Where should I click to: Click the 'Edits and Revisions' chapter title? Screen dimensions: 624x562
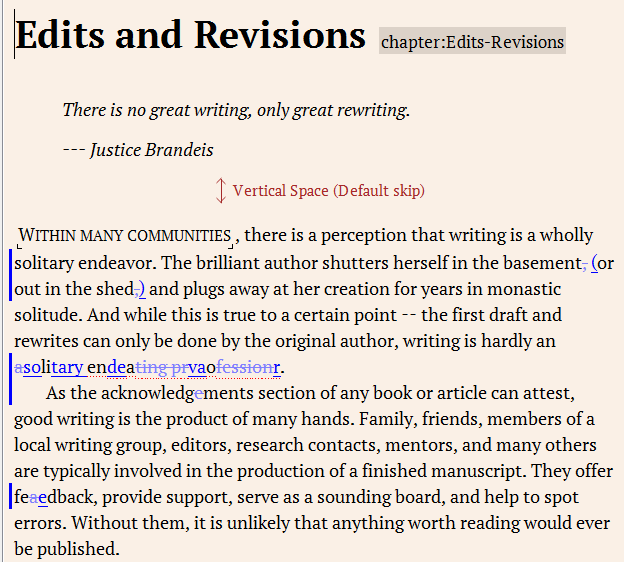(x=190, y=35)
